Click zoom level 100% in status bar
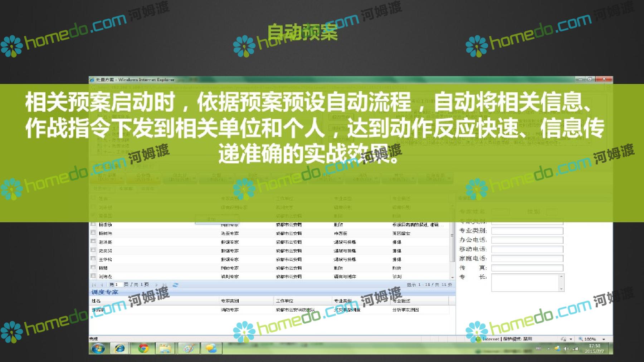This screenshot has height=362, width=644. point(590,339)
